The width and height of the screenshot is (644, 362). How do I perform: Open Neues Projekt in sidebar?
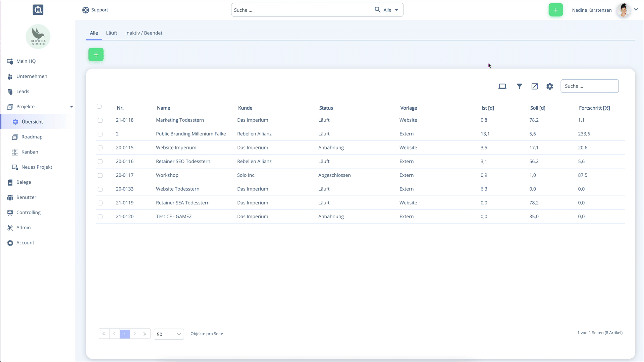pyautogui.click(x=37, y=167)
